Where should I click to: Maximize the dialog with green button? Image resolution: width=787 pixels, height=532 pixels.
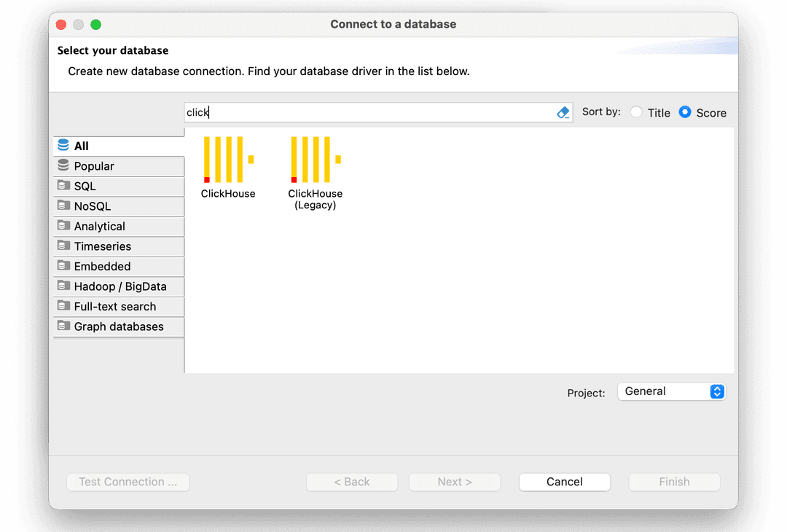click(96, 25)
